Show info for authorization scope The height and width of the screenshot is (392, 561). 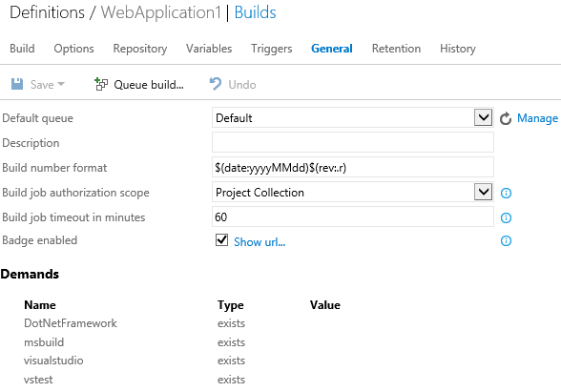pyautogui.click(x=506, y=193)
